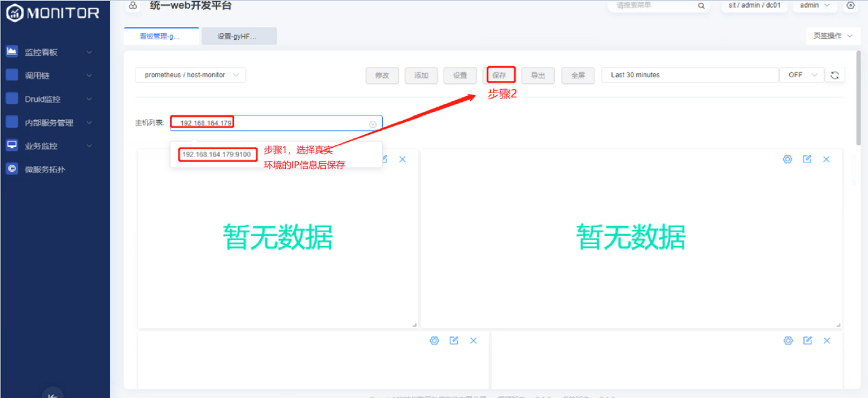The width and height of the screenshot is (868, 398).
Task: Close the bottom-left dashboard panel
Action: click(473, 340)
